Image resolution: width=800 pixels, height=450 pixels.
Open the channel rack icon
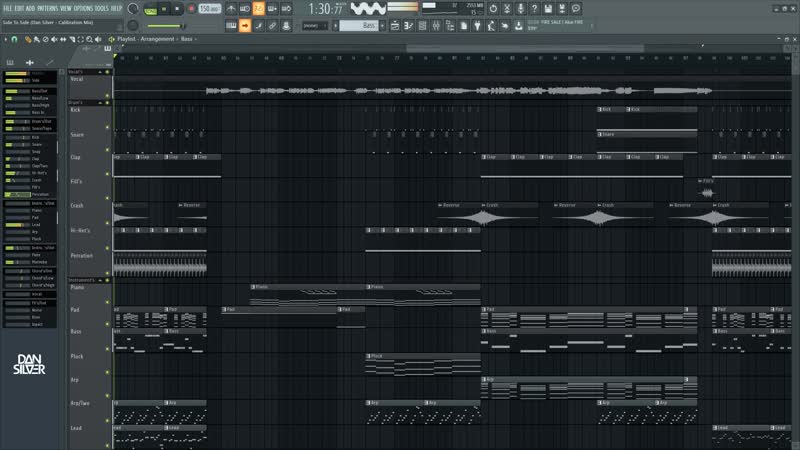tap(422, 26)
